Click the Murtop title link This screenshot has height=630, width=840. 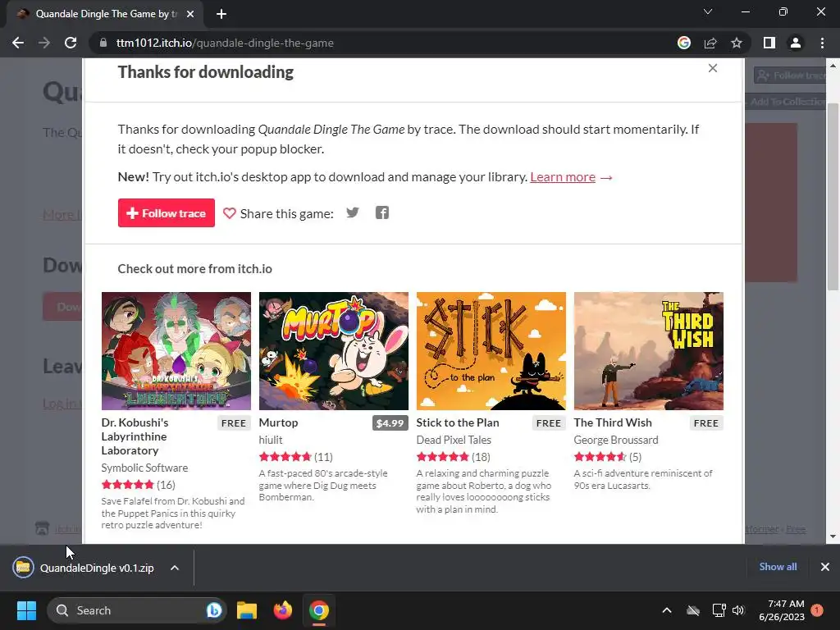point(279,422)
